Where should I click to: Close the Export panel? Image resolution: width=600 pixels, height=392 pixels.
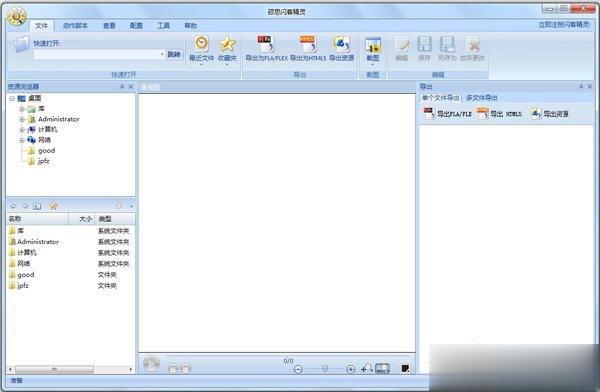tap(590, 87)
